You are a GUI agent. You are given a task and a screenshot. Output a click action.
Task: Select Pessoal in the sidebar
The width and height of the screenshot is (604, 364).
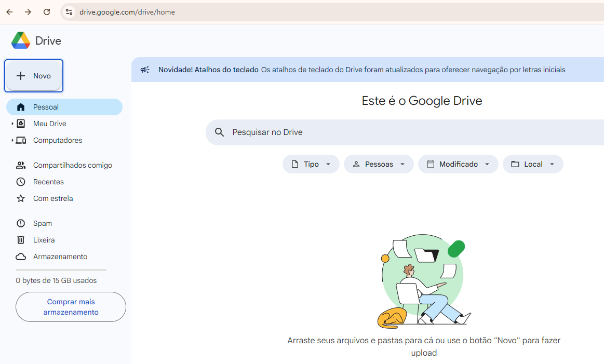coord(64,107)
